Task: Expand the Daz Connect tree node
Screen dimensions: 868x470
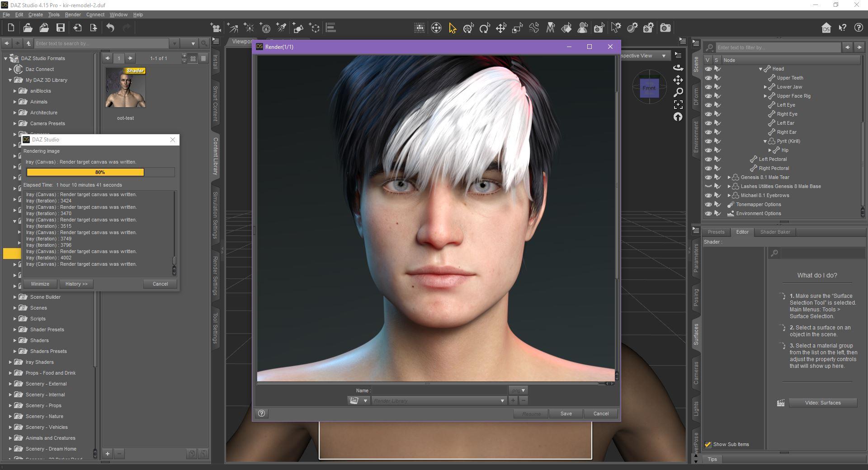Action: pos(10,69)
